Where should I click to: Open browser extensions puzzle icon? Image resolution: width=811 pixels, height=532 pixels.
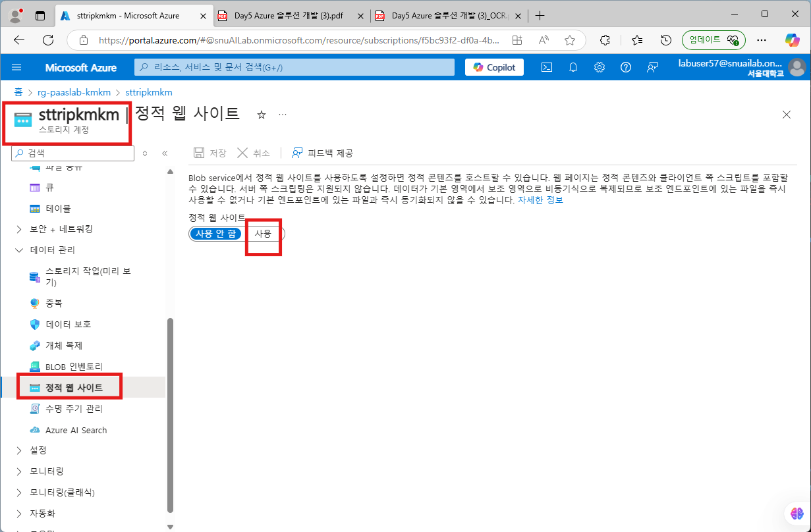[605, 40]
